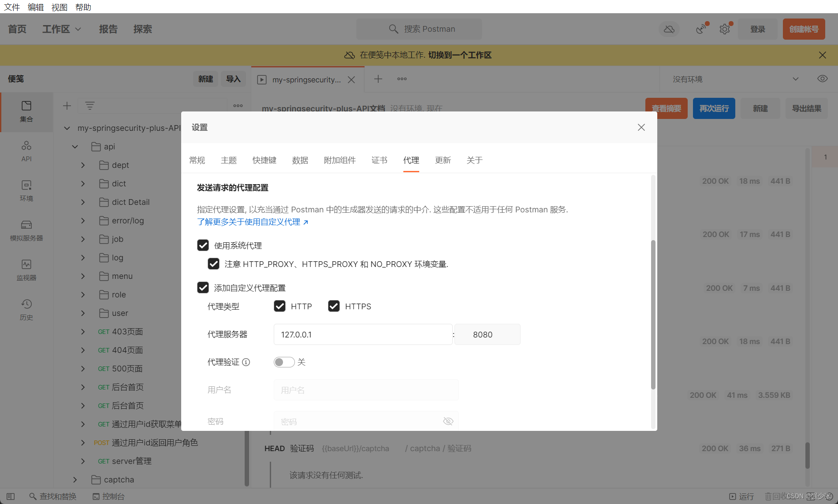Toggle add custom proxy configuration checkbox
The height and width of the screenshot is (504, 838).
coord(203,288)
